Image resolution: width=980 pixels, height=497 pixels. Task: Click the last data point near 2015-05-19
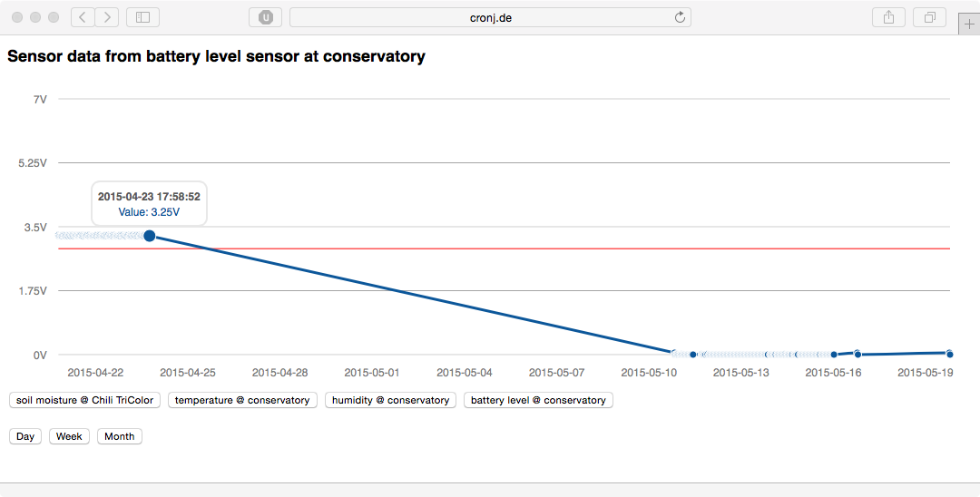pos(950,354)
